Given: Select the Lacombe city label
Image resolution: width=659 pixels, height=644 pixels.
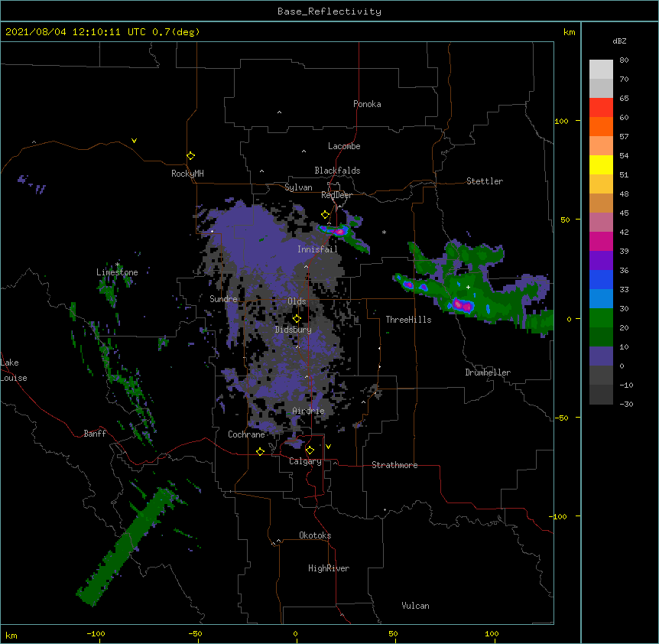Looking at the screenshot, I should click(344, 146).
